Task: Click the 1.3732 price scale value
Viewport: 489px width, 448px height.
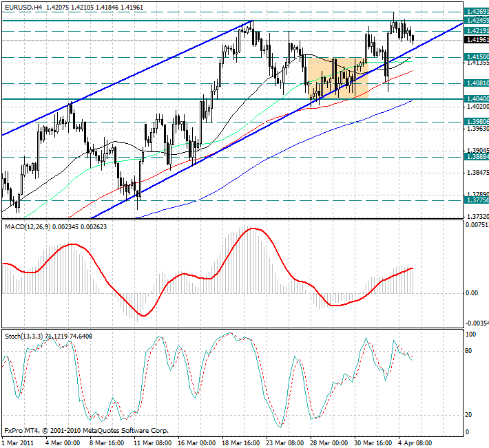Action: coord(477,216)
